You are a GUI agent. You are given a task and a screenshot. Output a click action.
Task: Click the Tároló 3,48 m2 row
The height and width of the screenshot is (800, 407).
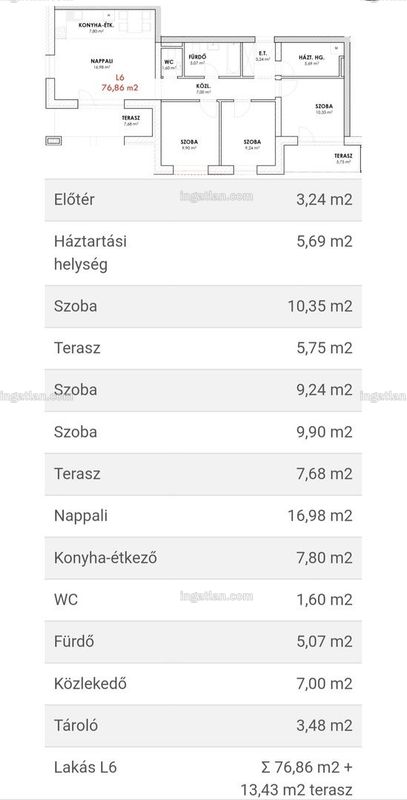203,726
